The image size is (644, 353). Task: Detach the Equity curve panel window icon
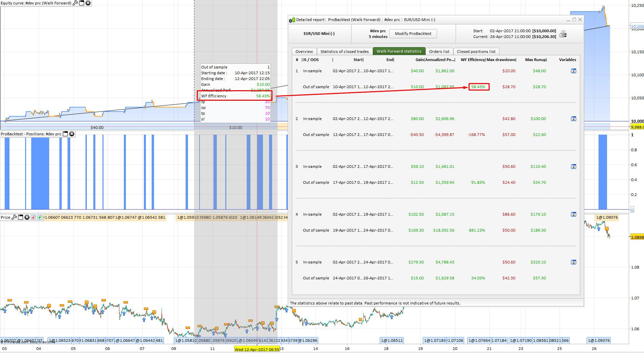pos(82,3)
